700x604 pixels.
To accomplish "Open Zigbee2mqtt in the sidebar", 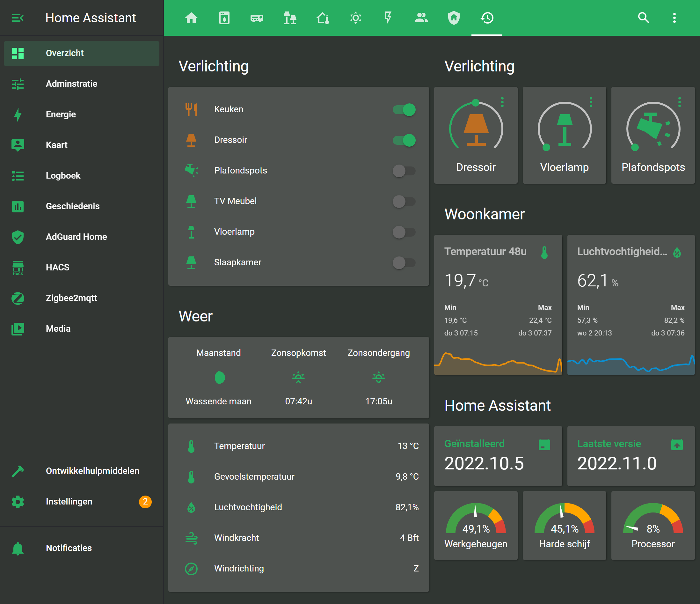I will (71, 298).
